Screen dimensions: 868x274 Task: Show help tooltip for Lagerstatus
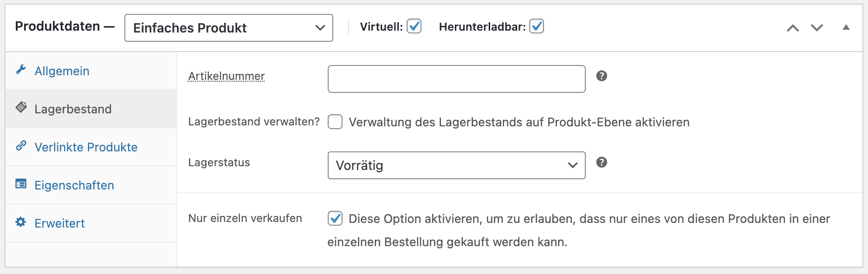coord(602,163)
